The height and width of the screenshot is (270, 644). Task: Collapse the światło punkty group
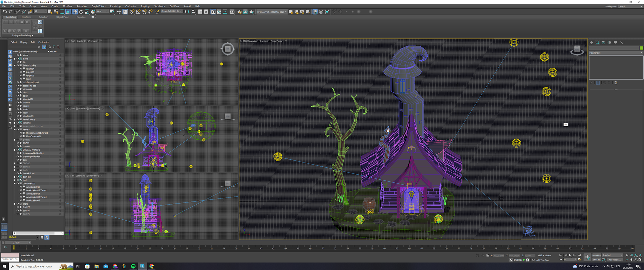point(15,65)
